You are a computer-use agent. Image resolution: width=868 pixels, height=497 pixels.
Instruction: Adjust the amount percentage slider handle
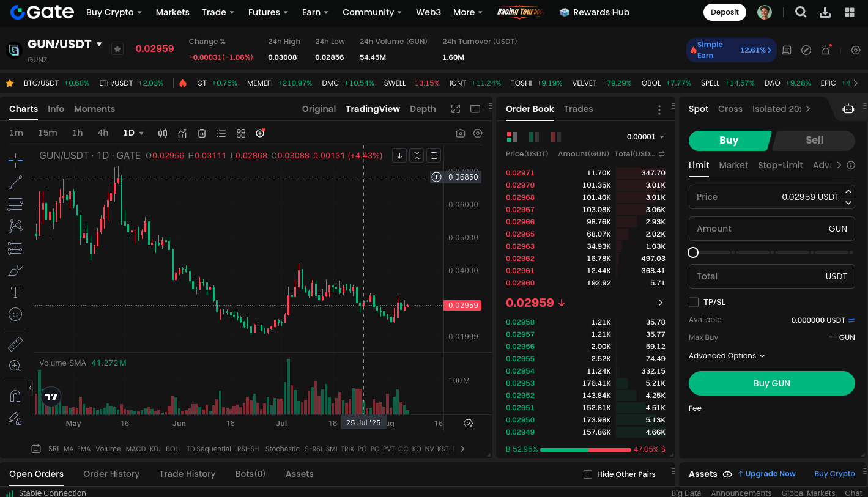click(x=693, y=252)
